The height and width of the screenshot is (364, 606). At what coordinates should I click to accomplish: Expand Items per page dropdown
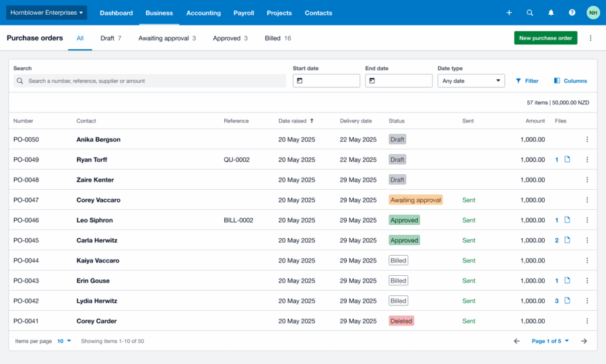64,341
